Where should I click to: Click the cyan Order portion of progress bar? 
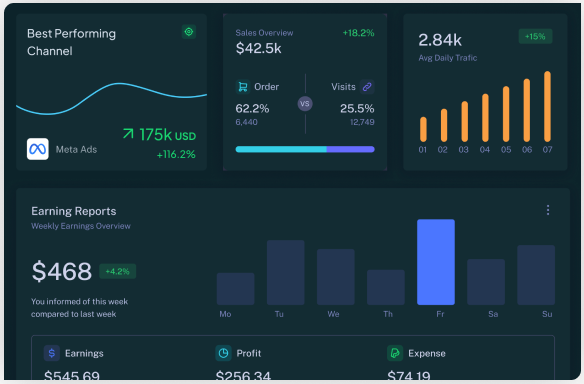(281, 149)
